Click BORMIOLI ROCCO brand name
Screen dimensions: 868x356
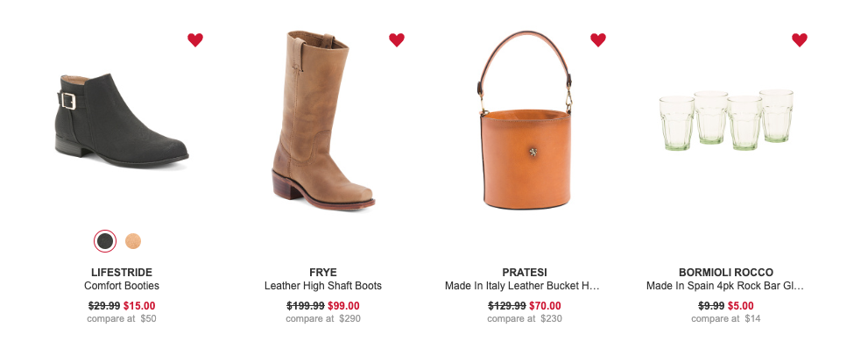click(x=726, y=273)
